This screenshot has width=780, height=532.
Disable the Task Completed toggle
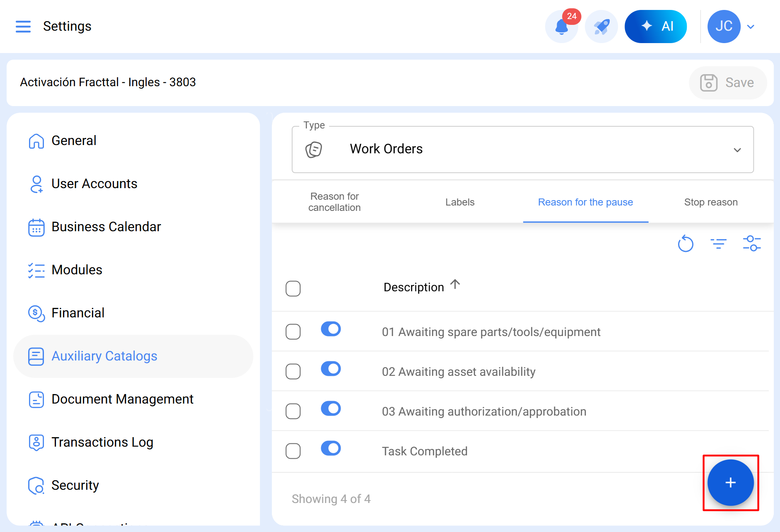pyautogui.click(x=331, y=448)
